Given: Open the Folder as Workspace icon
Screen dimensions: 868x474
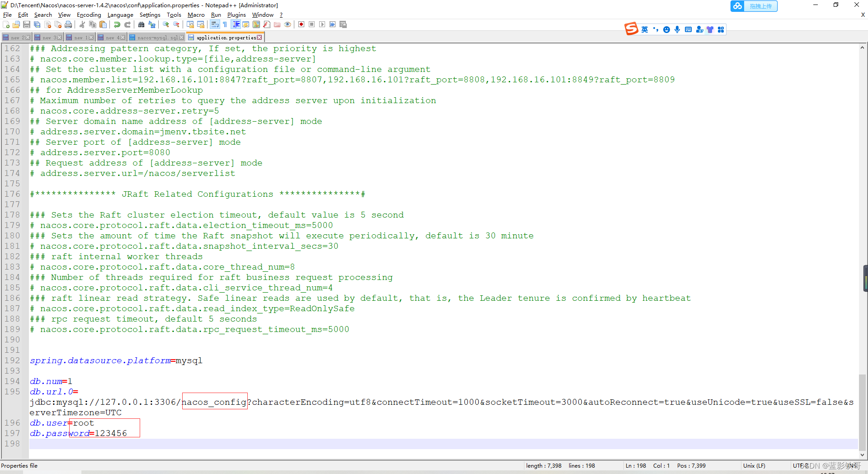Looking at the screenshot, I should coord(277,24).
